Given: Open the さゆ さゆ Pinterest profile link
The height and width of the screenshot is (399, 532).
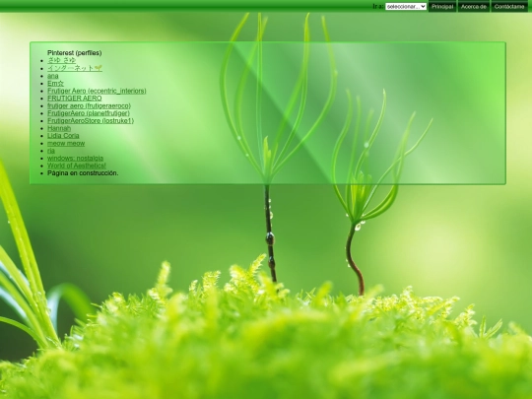Looking at the screenshot, I should pos(61,60).
